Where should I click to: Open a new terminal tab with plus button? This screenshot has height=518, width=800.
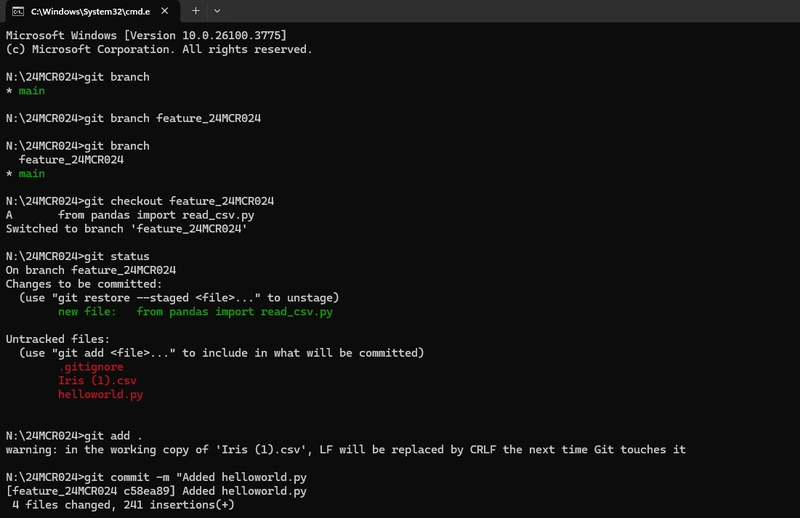tap(195, 11)
